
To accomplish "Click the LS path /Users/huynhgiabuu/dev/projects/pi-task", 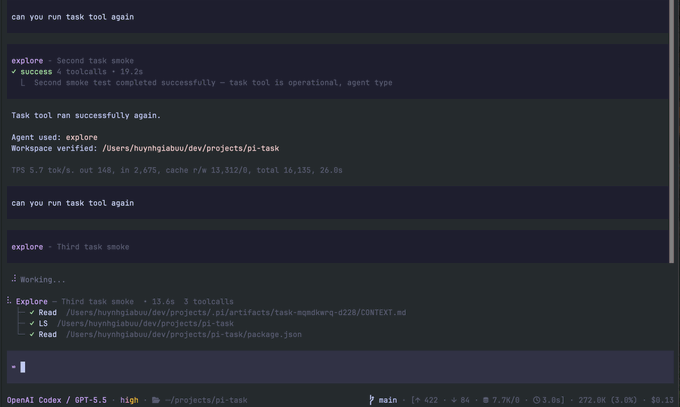I will click(x=145, y=323).
